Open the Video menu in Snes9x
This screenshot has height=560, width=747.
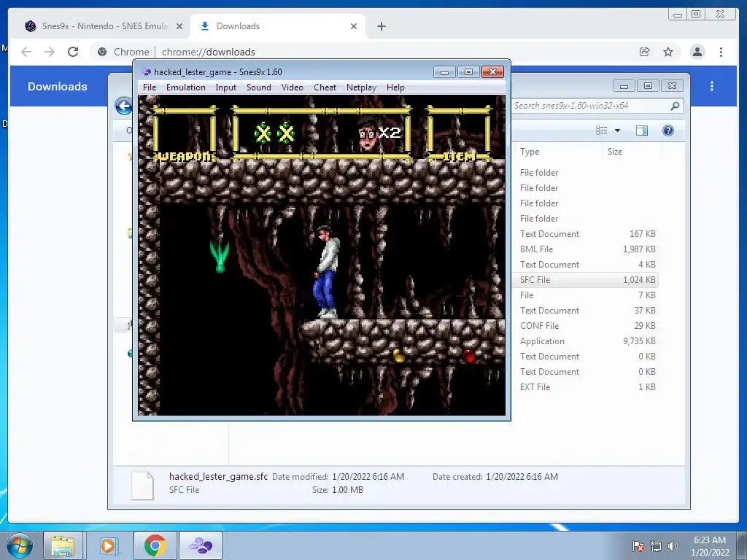pyautogui.click(x=292, y=87)
